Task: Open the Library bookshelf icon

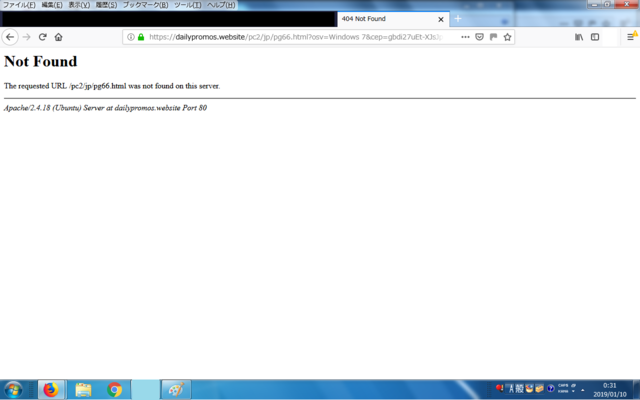Action: (x=579, y=37)
